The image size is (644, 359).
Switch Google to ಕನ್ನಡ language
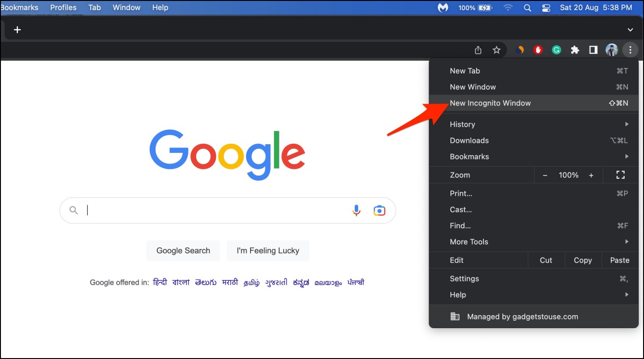point(301,282)
